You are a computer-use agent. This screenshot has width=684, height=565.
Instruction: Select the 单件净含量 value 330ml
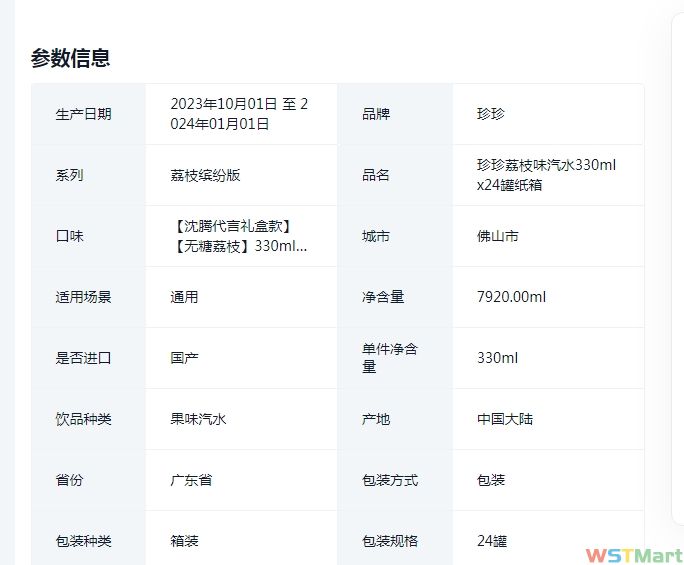click(497, 358)
